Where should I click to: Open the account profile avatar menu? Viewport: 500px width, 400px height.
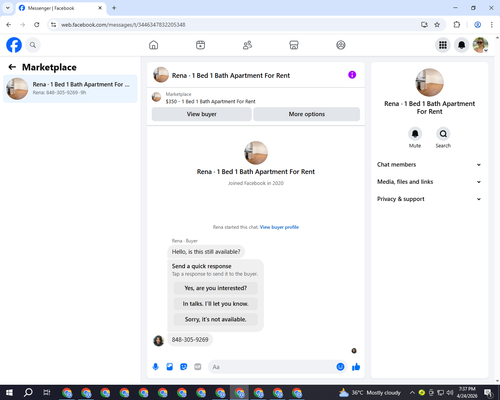pyautogui.click(x=480, y=45)
